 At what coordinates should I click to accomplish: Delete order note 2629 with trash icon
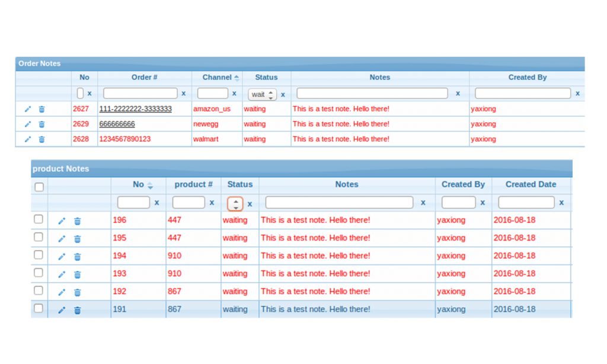(x=42, y=124)
